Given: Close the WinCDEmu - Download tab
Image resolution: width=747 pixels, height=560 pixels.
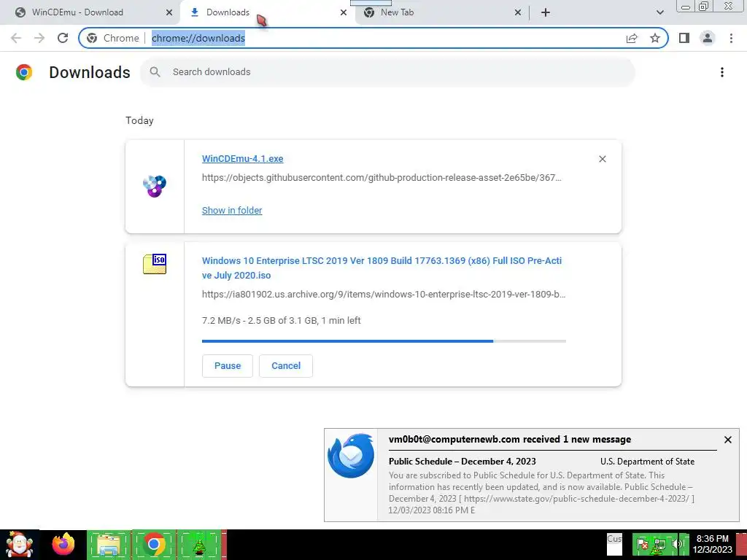Looking at the screenshot, I should pyautogui.click(x=169, y=13).
